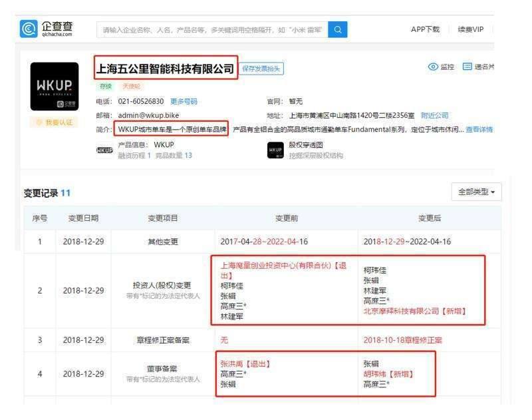Click the 递名片 card icon
This screenshot has height=420, width=532.
coord(467,67)
